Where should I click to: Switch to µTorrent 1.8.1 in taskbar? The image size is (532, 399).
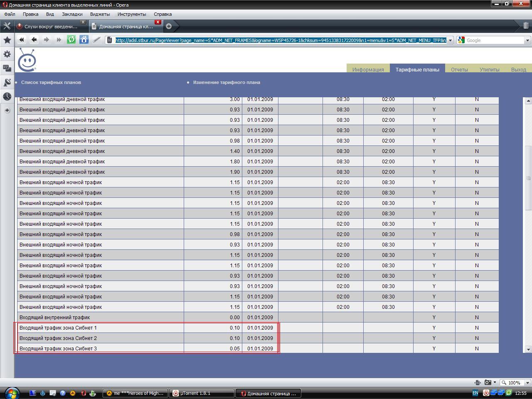point(202,393)
